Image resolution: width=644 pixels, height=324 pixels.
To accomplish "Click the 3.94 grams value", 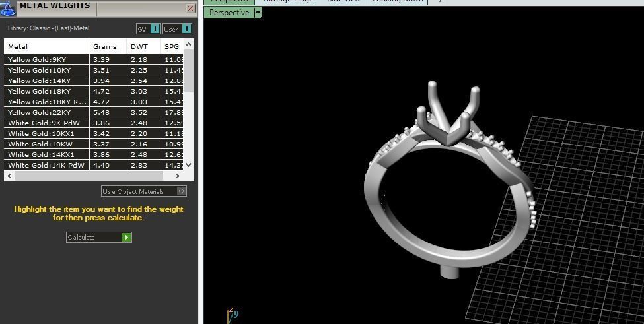I will (x=102, y=81).
